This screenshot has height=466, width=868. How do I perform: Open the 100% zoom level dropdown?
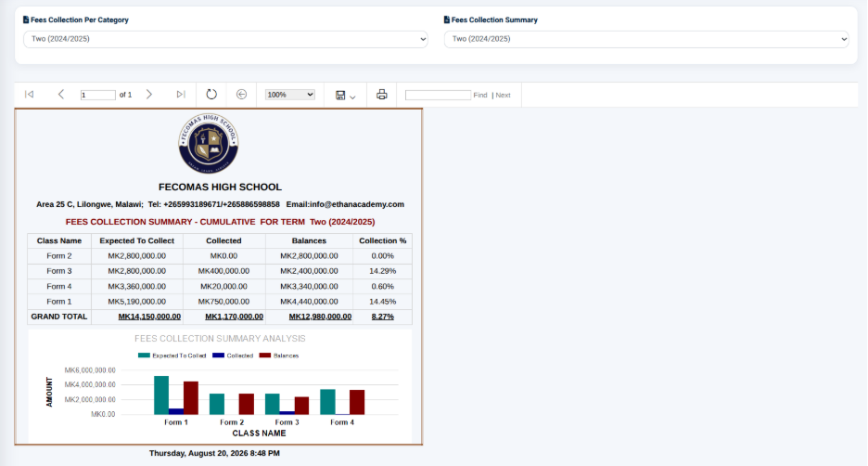(290, 95)
